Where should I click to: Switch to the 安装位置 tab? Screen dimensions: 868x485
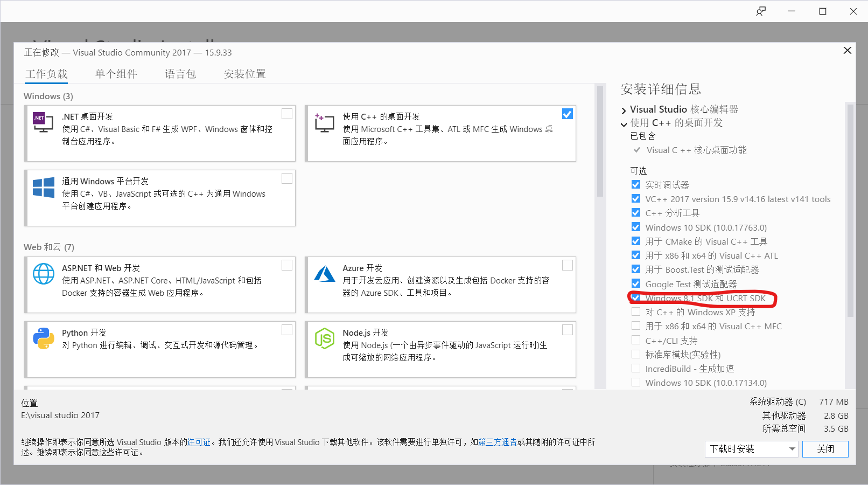pyautogui.click(x=245, y=74)
